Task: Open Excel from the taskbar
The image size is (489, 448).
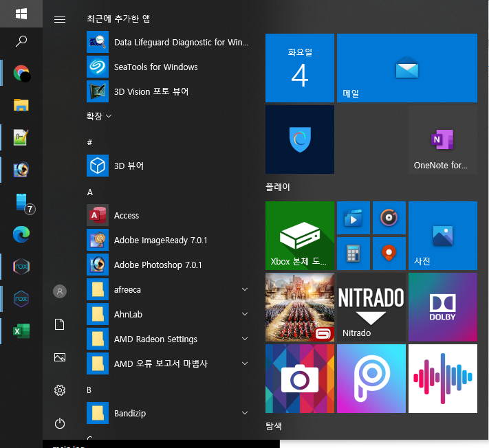Action: (21, 331)
